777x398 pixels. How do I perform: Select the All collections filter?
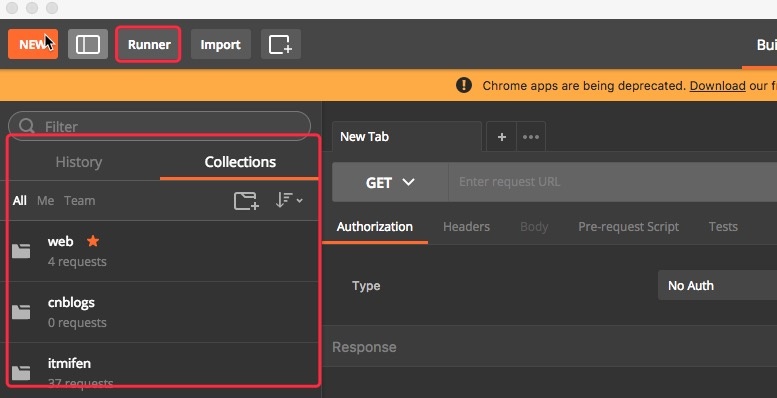pos(20,201)
